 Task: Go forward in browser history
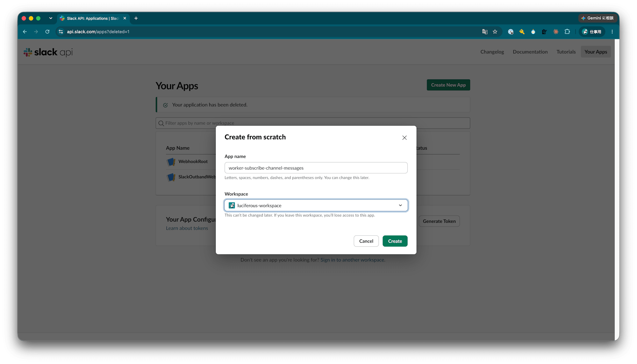point(36,31)
